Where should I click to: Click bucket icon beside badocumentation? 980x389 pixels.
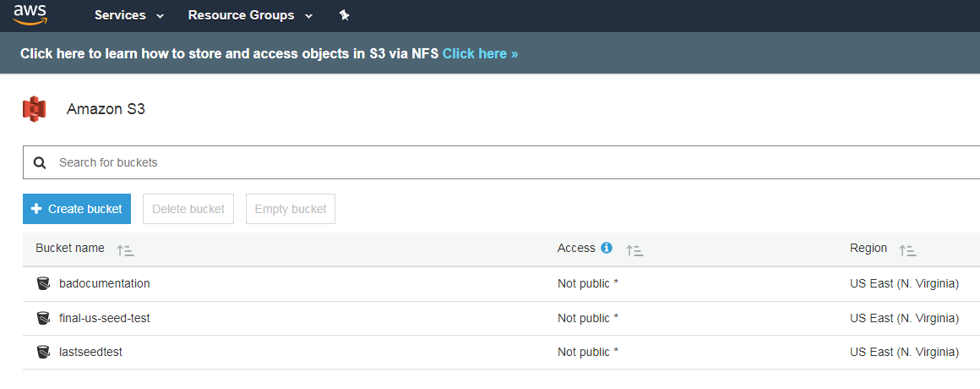click(43, 284)
